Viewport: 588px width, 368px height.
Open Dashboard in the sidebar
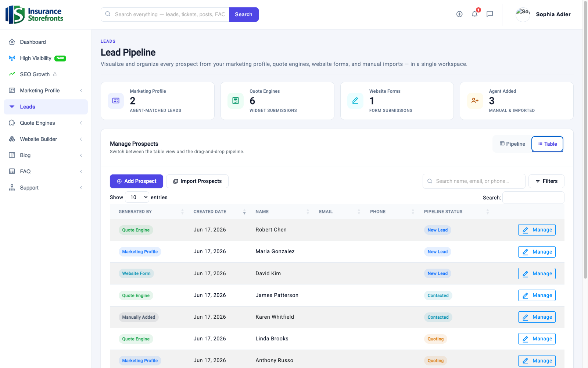pyautogui.click(x=46, y=42)
